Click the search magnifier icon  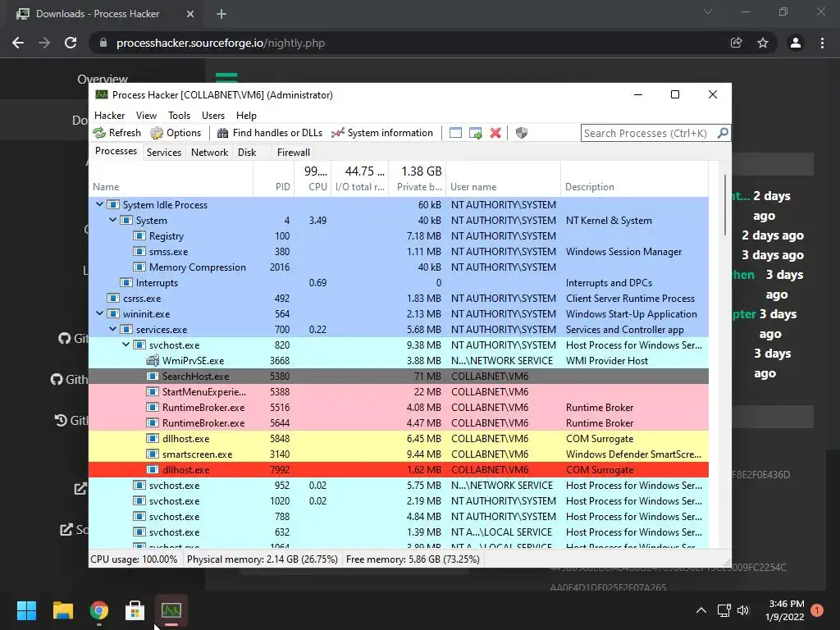point(723,132)
